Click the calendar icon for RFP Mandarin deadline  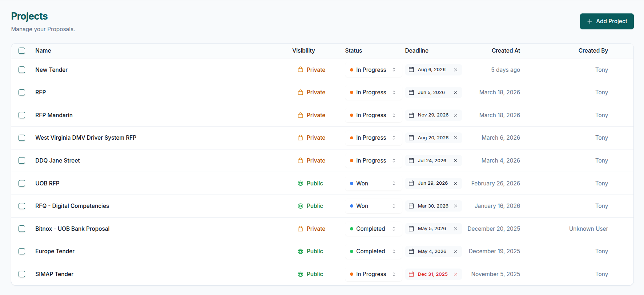(x=411, y=115)
